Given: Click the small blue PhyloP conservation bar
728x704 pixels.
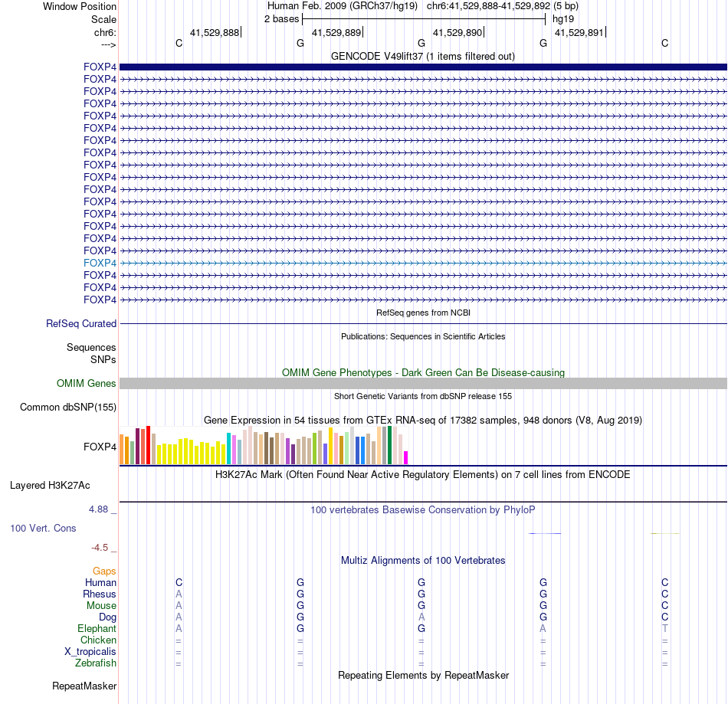Looking at the screenshot, I should (545, 533).
